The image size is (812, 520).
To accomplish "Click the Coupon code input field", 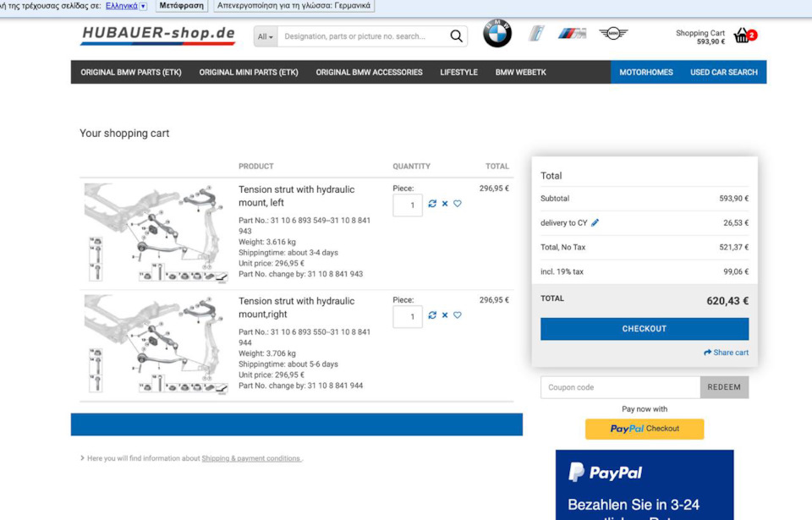I will pyautogui.click(x=620, y=387).
